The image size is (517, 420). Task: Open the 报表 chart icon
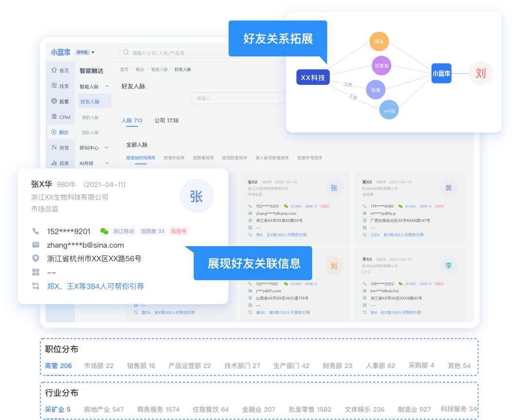(x=54, y=163)
